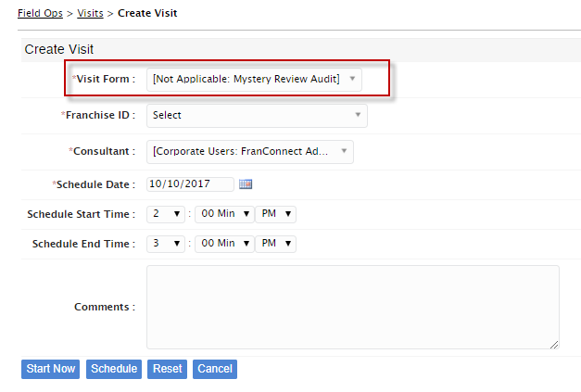The height and width of the screenshot is (392, 581).
Task: Click the Create Visit section heading
Action: coord(59,49)
